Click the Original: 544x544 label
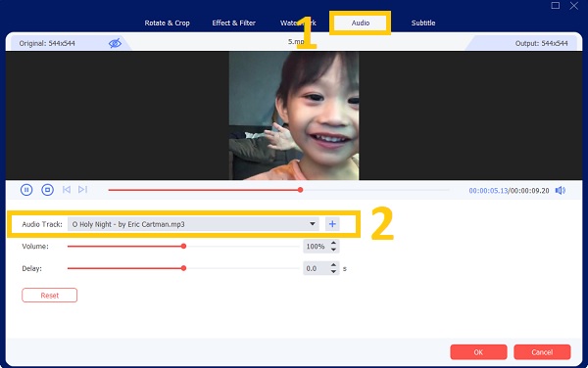This screenshot has height=368, width=588. pos(47,43)
